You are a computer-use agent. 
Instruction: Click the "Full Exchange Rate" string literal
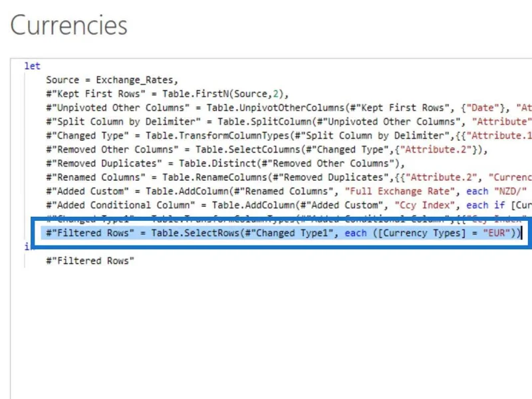click(400, 192)
